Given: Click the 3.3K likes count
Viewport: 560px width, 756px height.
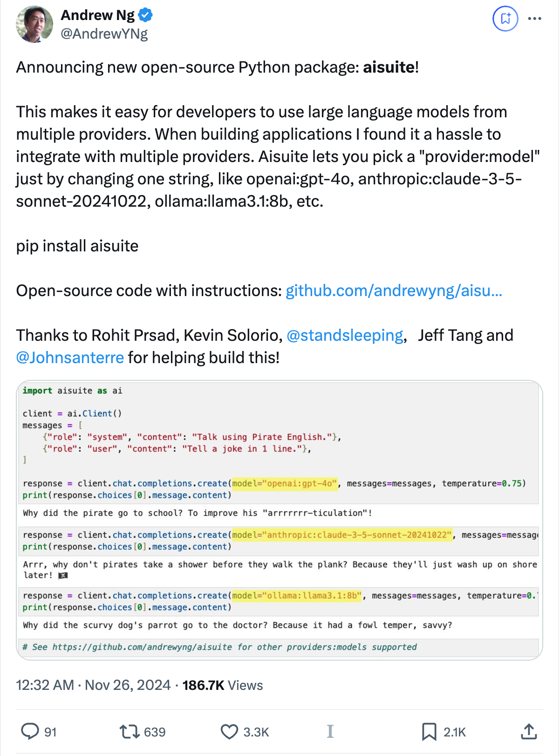Looking at the screenshot, I should 256,732.
